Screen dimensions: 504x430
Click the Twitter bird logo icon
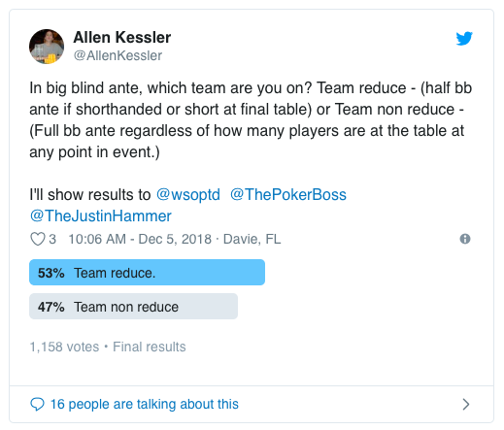coord(464,38)
